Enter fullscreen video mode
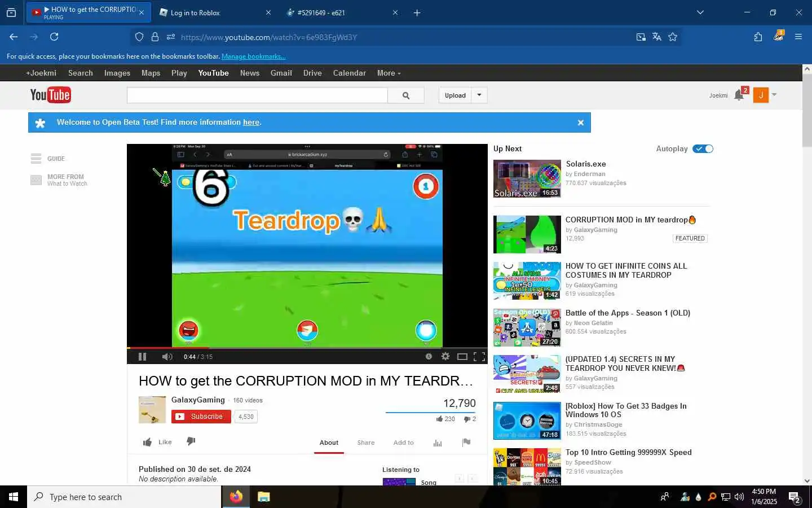This screenshot has height=508, width=812. click(479, 356)
